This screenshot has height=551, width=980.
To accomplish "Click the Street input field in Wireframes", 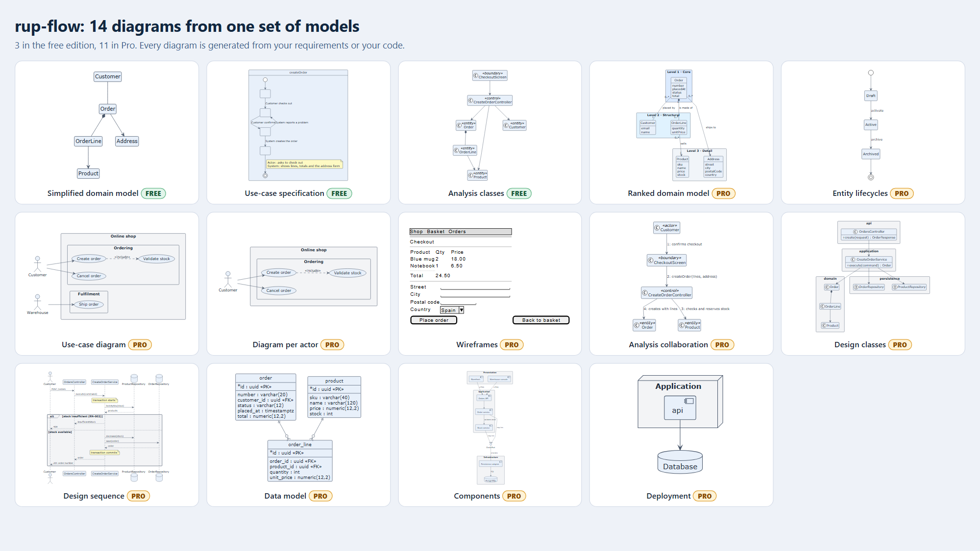I will 475,287.
